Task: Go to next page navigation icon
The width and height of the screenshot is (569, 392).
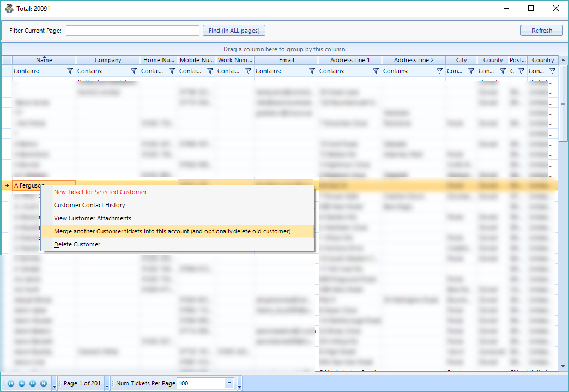Action: click(x=33, y=383)
